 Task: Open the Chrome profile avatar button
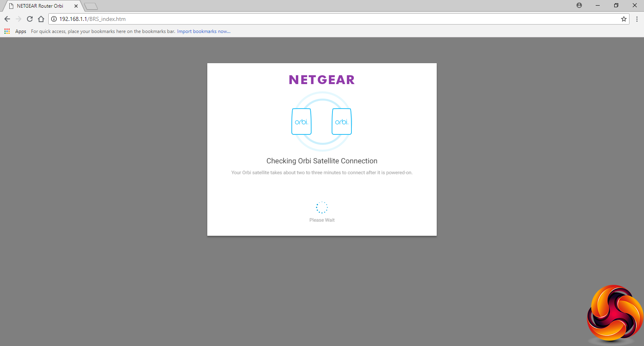[579, 5]
